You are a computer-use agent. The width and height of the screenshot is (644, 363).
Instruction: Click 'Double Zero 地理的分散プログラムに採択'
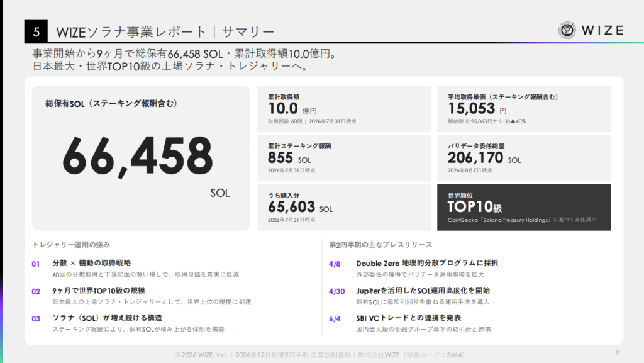427,263
